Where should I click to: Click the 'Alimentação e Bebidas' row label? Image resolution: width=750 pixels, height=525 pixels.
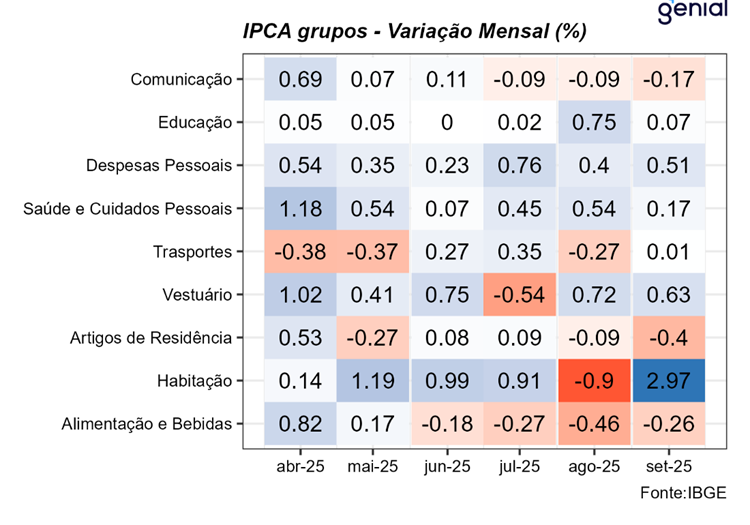(x=144, y=424)
